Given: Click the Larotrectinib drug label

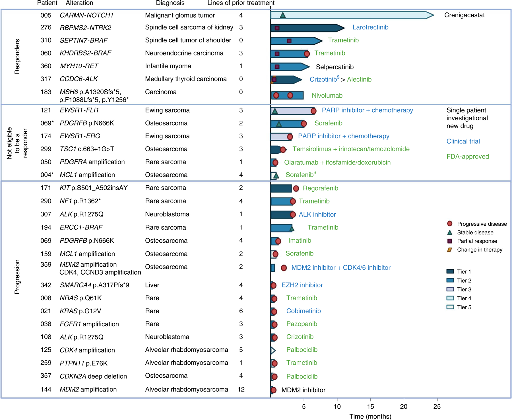Looking at the screenshot, I should point(370,27).
